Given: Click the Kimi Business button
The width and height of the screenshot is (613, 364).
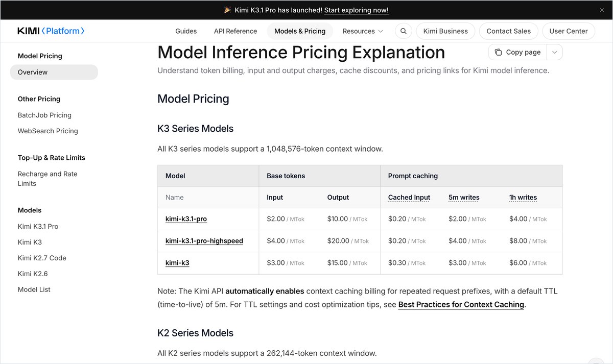Looking at the screenshot, I should 445,31.
